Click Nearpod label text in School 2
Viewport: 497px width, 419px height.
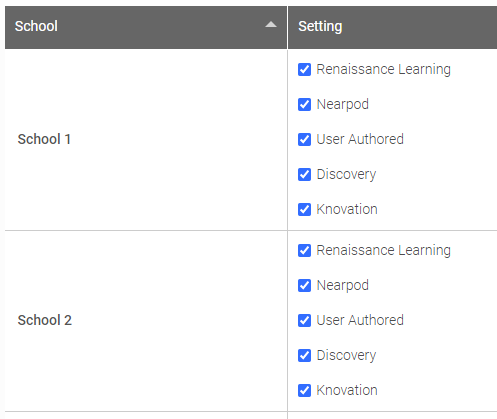pos(342,285)
